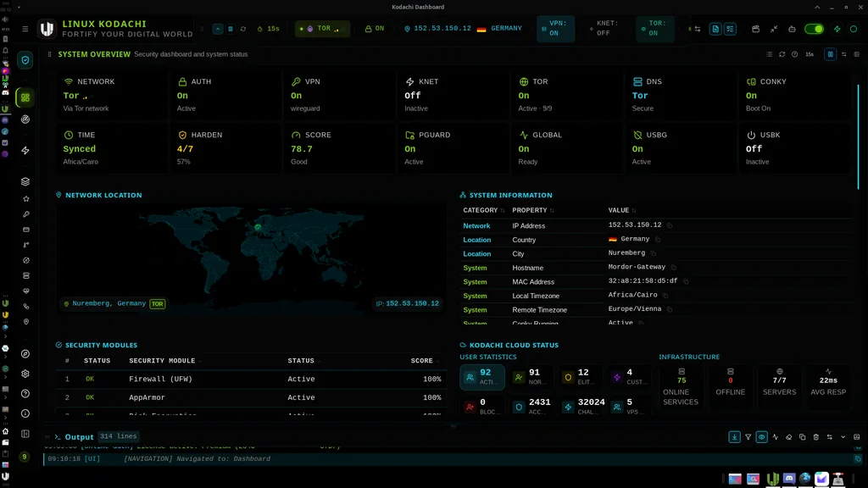The image size is (868, 488).
Task: Open the stacked layers icon in sidebar
Action: click(x=25, y=181)
